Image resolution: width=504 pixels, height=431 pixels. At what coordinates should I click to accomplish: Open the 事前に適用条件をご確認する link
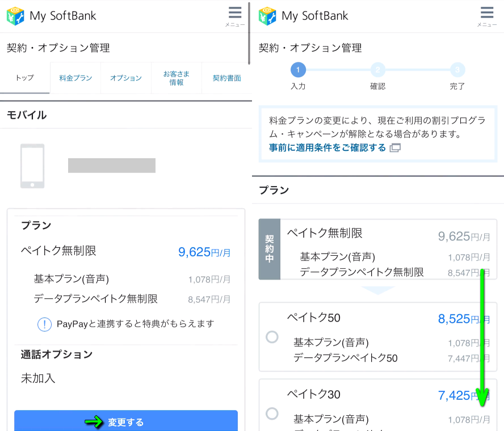[x=327, y=148]
